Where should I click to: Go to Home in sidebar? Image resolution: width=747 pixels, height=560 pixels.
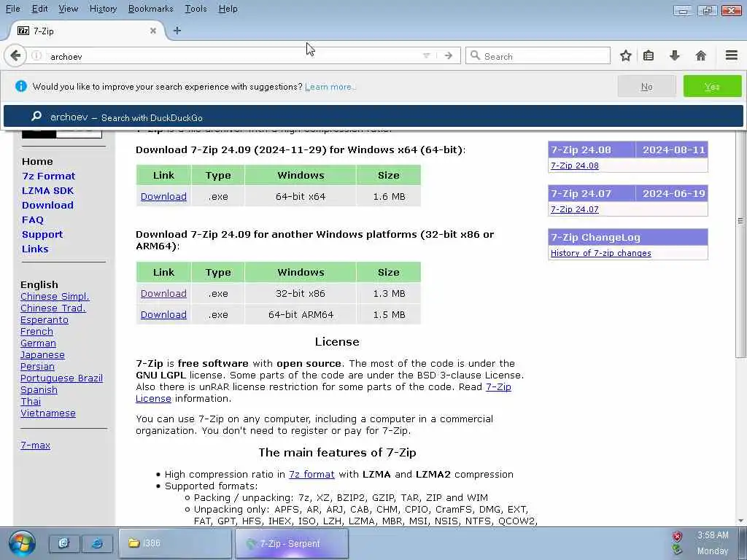coord(37,161)
